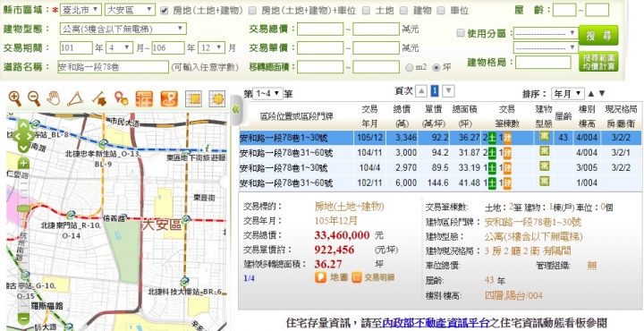
Task: Zoom out using green minus on slider
Action: [23, 318]
